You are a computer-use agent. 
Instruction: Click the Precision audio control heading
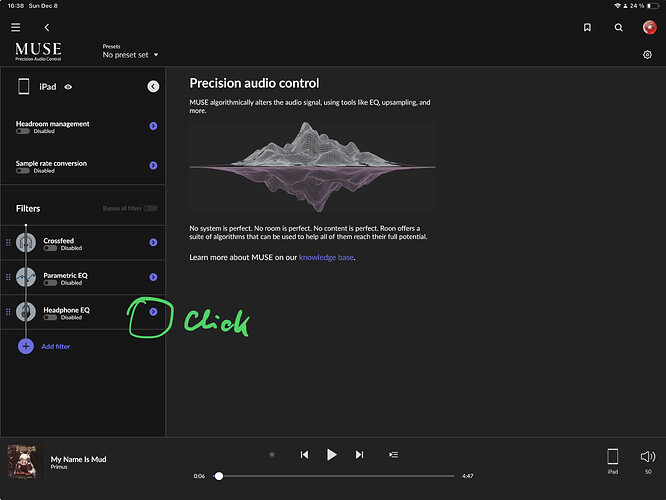pos(254,83)
